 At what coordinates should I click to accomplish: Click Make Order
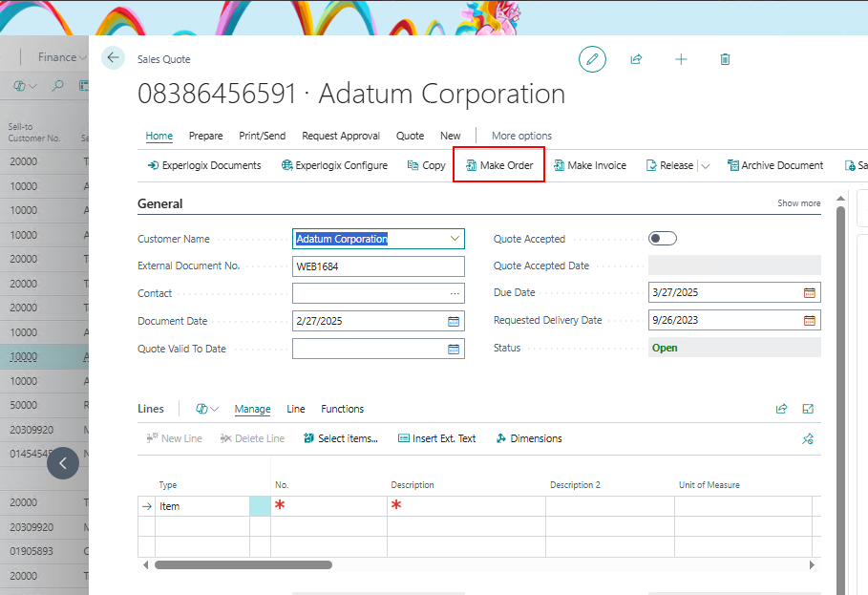tap(499, 165)
